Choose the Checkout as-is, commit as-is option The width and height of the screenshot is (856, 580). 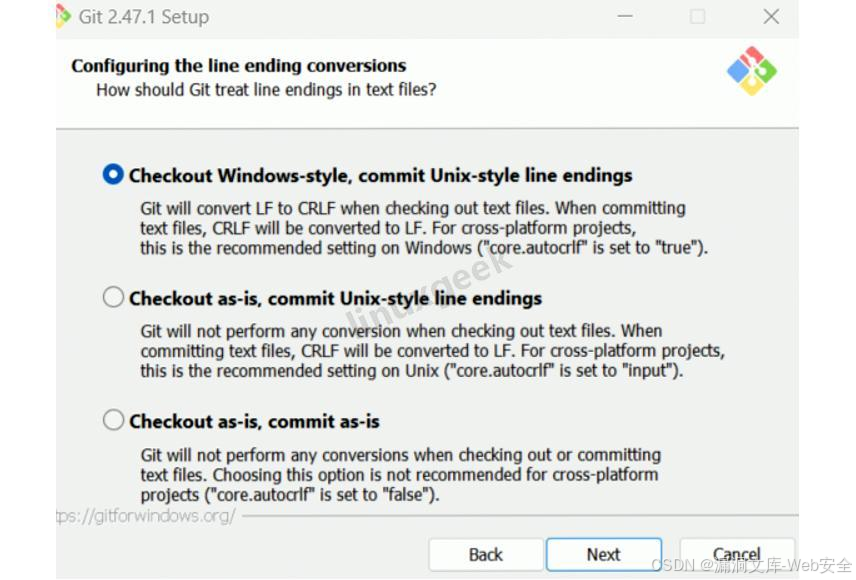coord(113,421)
